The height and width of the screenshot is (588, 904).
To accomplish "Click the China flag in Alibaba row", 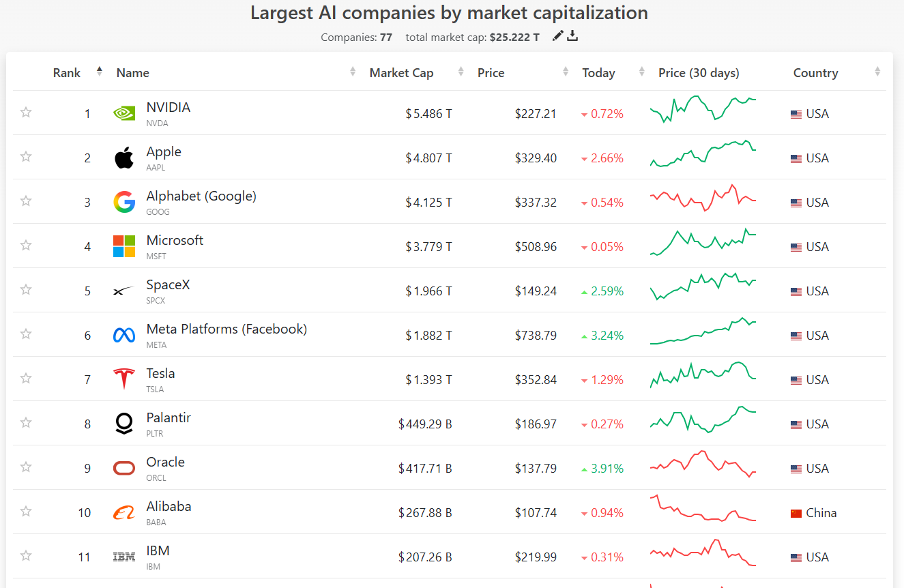I will pos(796,514).
